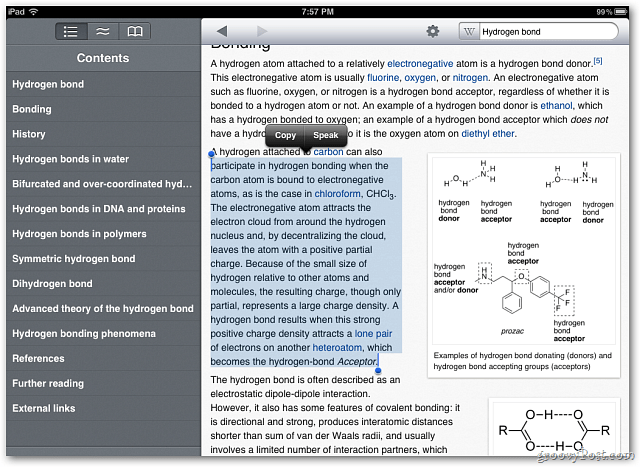The height and width of the screenshot is (467, 640).
Task: Follow the chloroform link
Action: coord(338,193)
